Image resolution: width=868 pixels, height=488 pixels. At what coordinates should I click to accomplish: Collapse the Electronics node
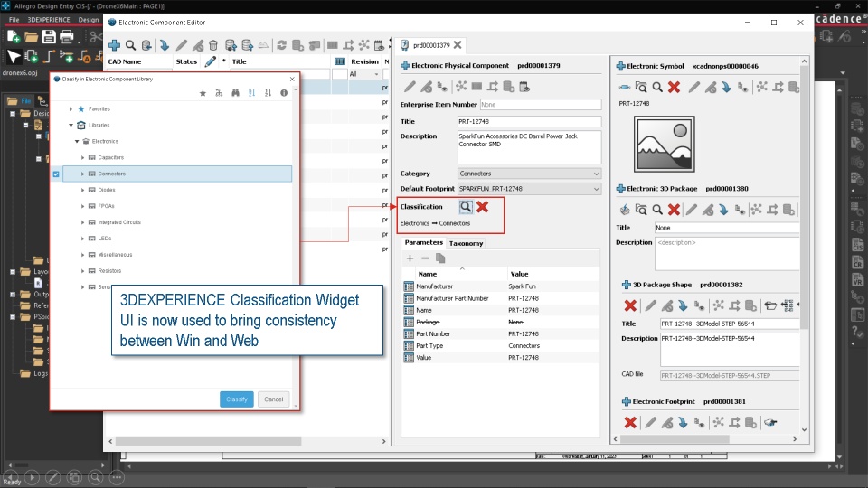(77, 142)
